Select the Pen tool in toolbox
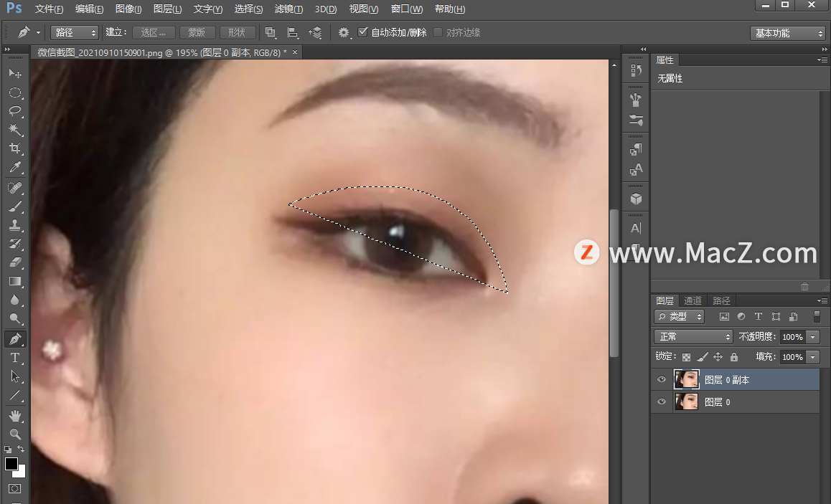Image resolution: width=831 pixels, height=504 pixels. point(15,339)
